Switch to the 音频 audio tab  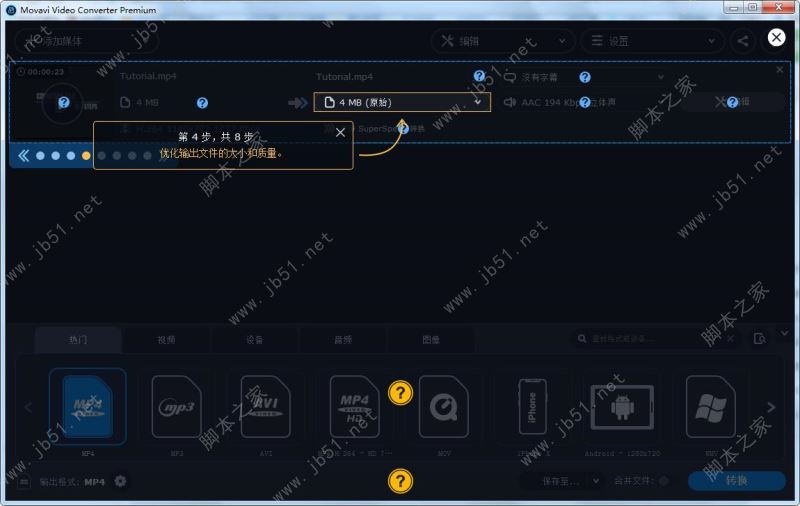coord(343,340)
